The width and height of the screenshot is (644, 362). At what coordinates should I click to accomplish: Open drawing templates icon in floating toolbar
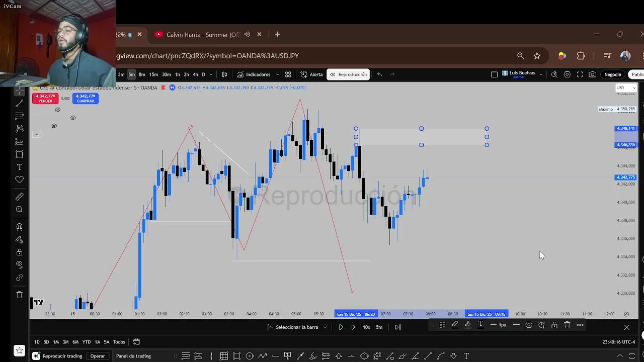coord(442,325)
